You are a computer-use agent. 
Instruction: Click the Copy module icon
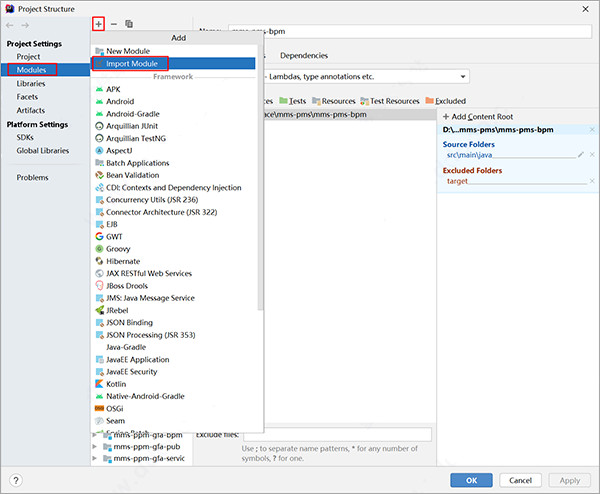pyautogui.click(x=129, y=23)
